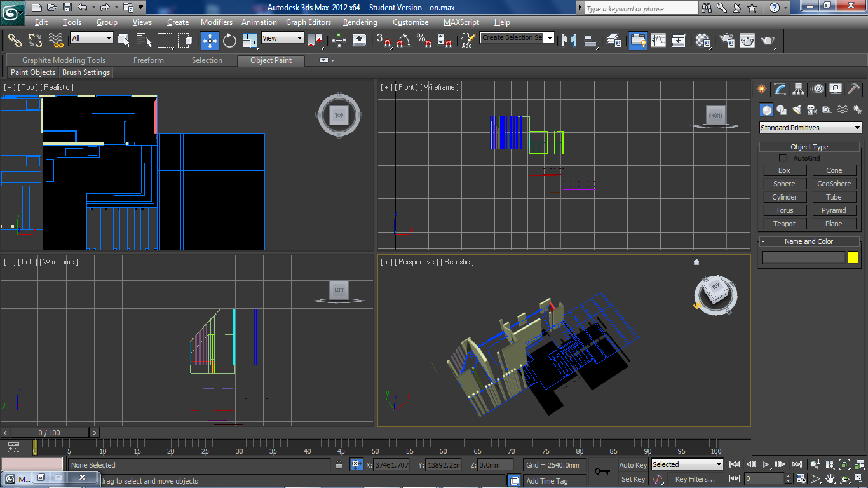
Task: Open the Rendering menu
Action: tap(360, 22)
